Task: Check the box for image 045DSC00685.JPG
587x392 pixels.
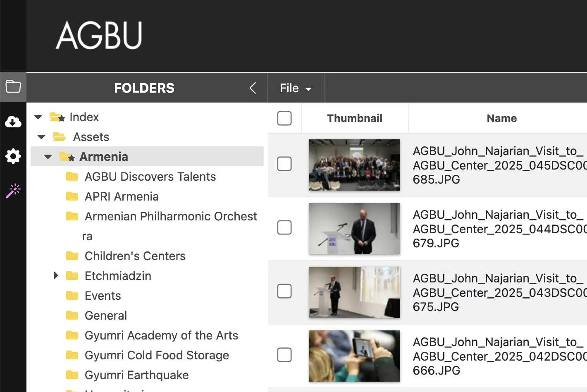Action: (284, 164)
